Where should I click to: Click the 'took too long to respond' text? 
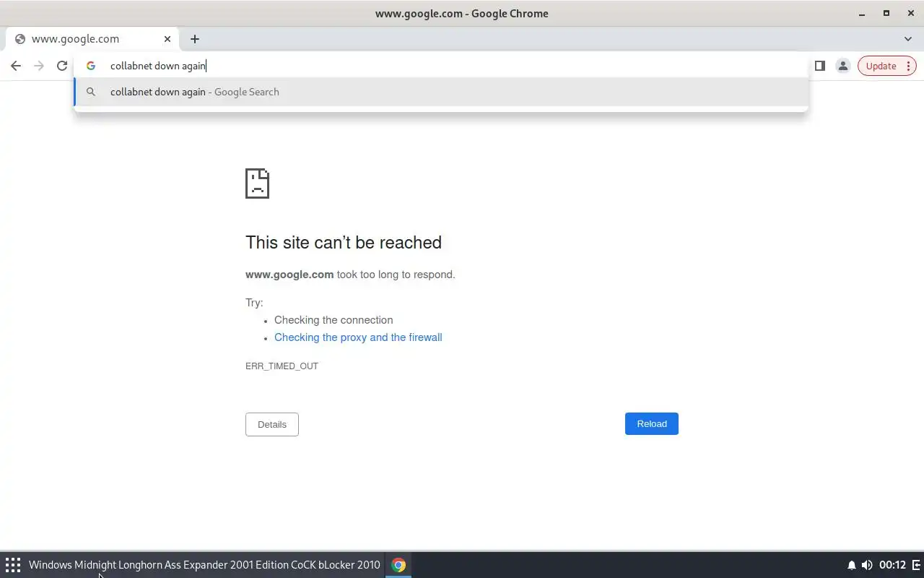click(396, 275)
